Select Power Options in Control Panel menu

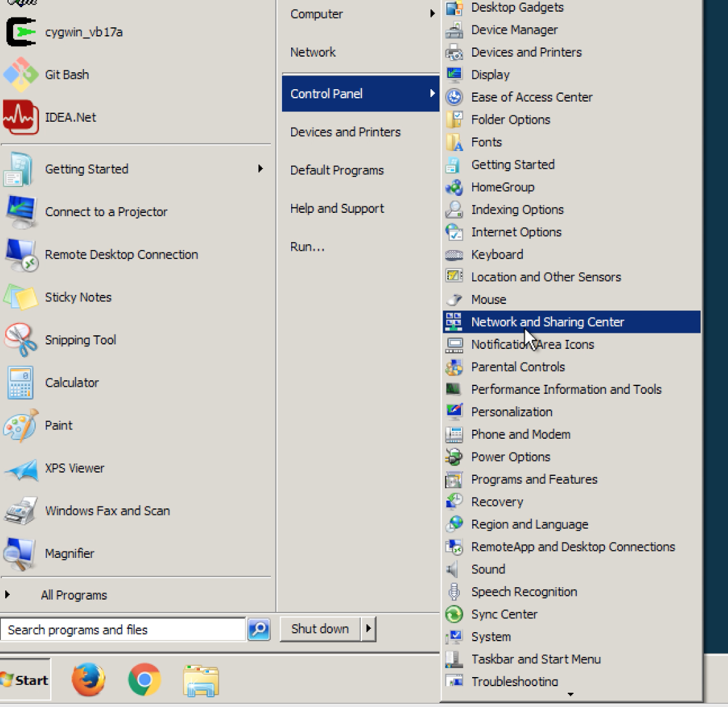pyautogui.click(x=510, y=457)
